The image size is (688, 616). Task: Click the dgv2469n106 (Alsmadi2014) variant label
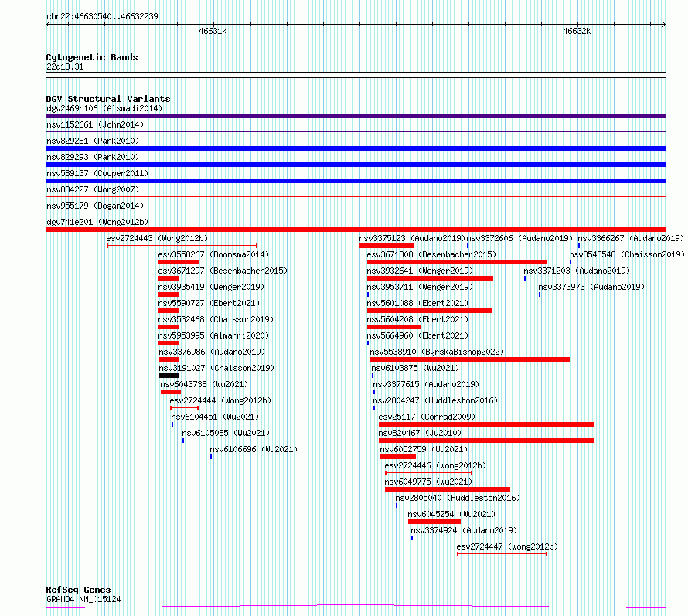104,108
